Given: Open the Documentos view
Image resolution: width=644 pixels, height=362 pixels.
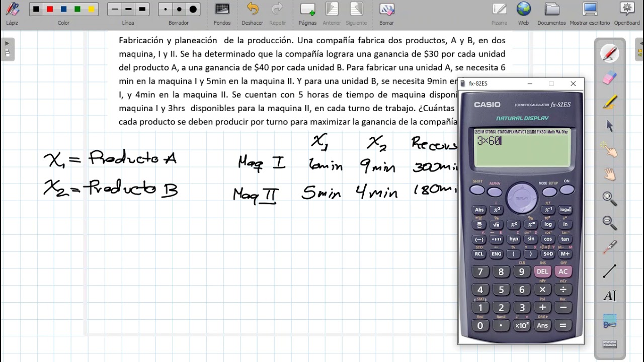Looking at the screenshot, I should pos(551,13).
